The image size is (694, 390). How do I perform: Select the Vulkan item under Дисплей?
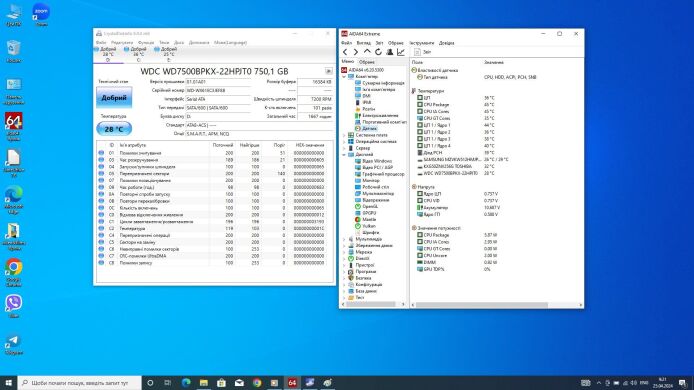pyautogui.click(x=365, y=226)
